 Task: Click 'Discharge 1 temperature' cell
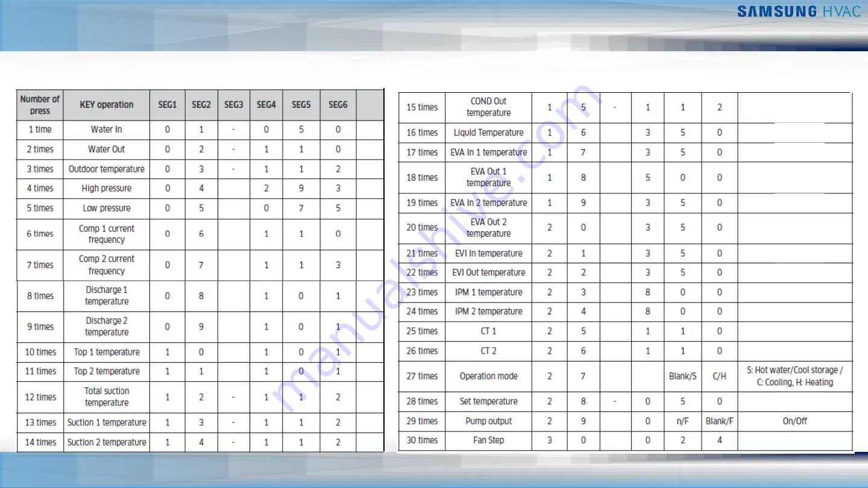(107, 296)
